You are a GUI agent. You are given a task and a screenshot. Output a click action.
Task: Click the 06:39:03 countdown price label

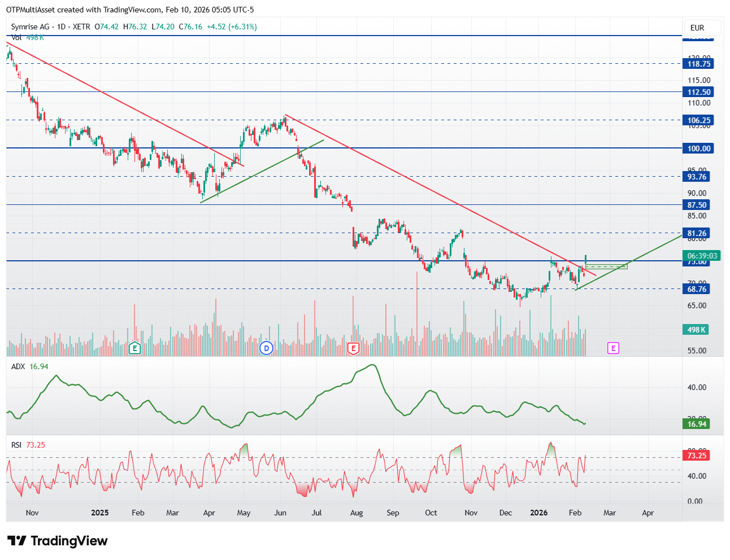(x=702, y=256)
